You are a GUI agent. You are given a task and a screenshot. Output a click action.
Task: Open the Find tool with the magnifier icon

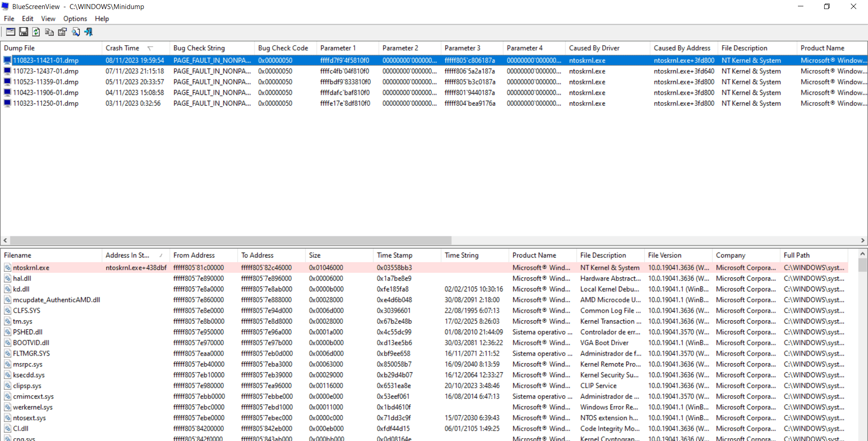[x=75, y=32]
